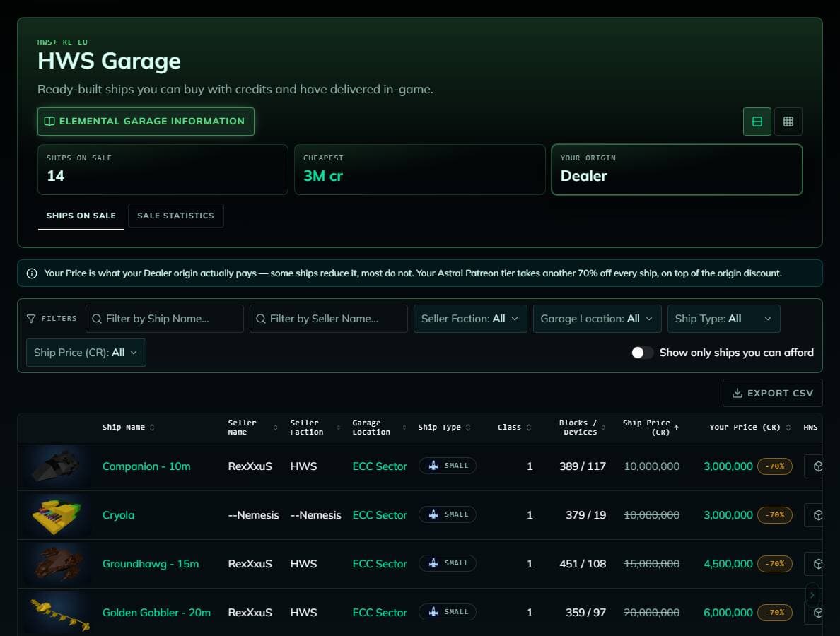This screenshot has height=636, width=840.
Task: Click the 3,000,000 price in Companion row
Action: click(728, 466)
